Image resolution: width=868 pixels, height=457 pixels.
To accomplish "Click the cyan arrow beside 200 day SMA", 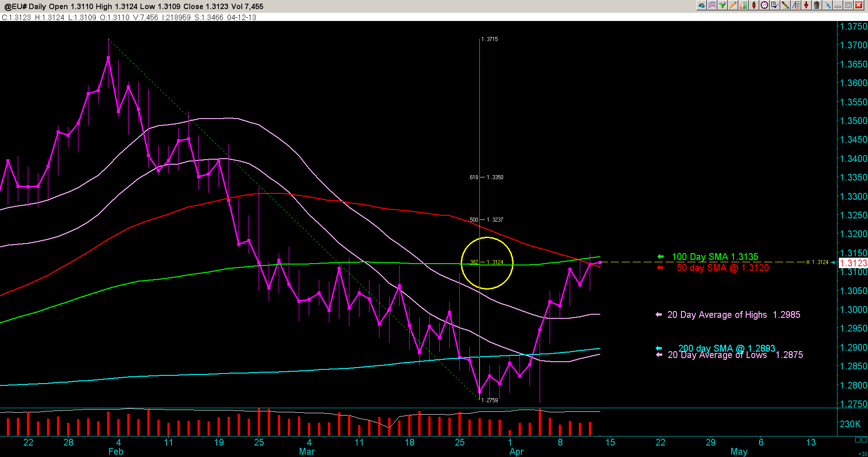I will tap(659, 348).
